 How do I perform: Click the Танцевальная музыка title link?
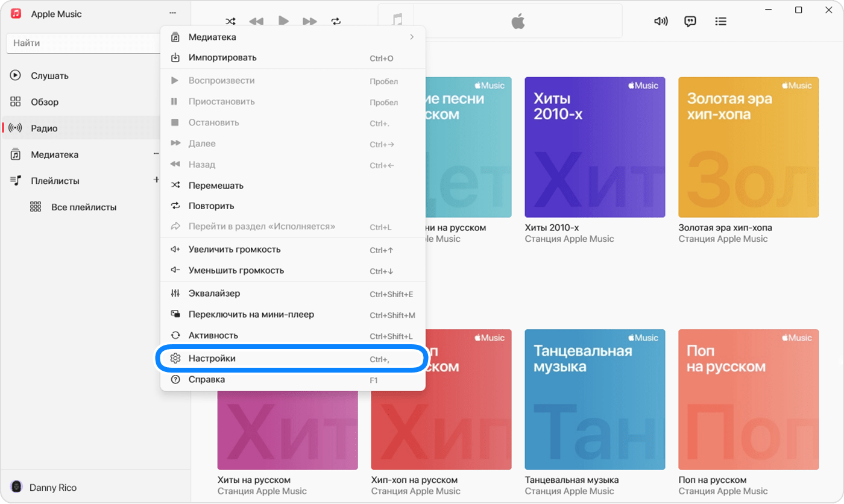(572, 480)
